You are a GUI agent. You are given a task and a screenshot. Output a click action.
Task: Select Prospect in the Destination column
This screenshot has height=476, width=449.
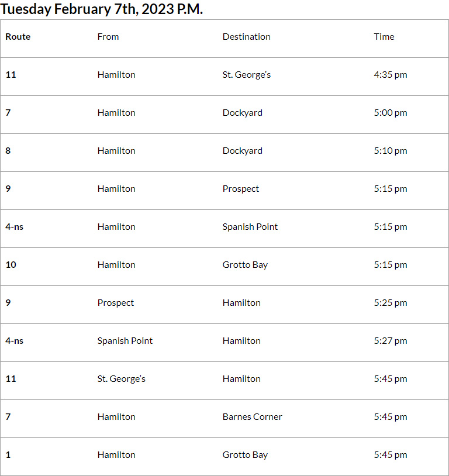click(x=240, y=188)
